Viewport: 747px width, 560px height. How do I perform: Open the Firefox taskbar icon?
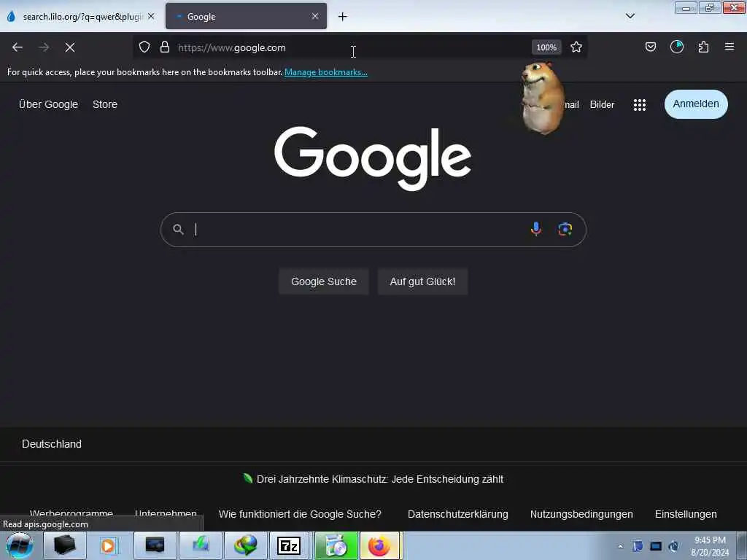pyautogui.click(x=379, y=545)
